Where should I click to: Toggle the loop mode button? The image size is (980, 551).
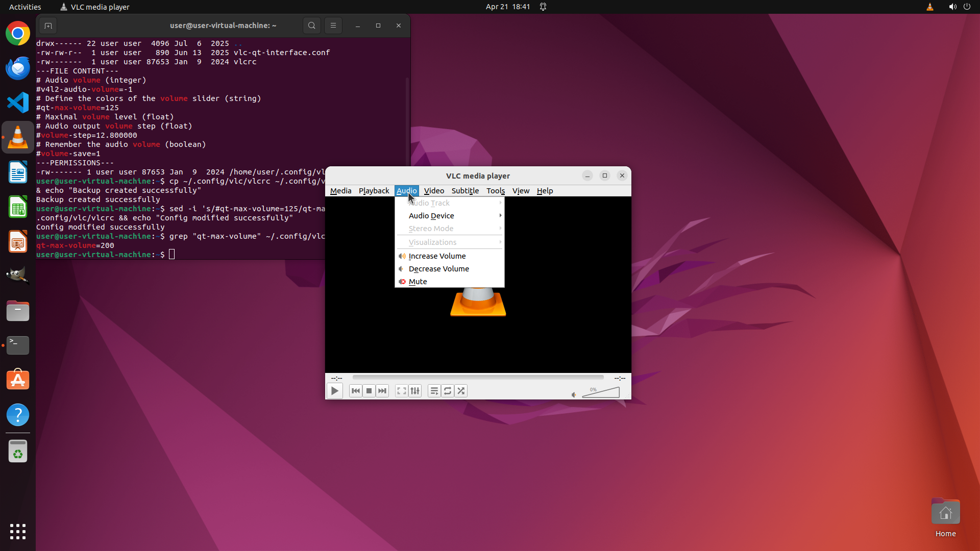(x=448, y=391)
